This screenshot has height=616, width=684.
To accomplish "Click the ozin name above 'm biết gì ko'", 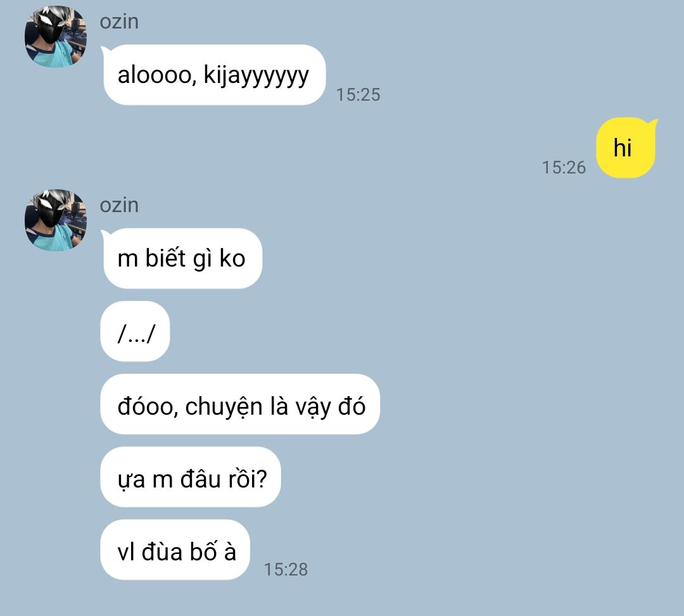I will click(119, 205).
